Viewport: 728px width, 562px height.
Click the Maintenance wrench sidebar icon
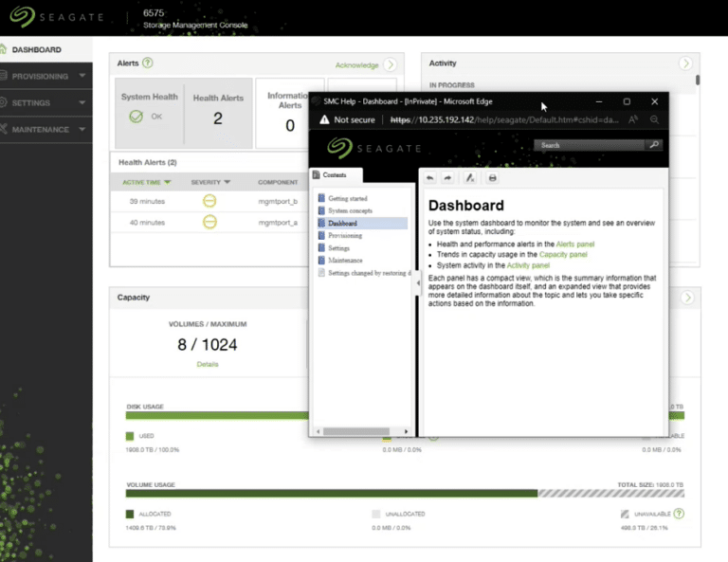click(3, 129)
